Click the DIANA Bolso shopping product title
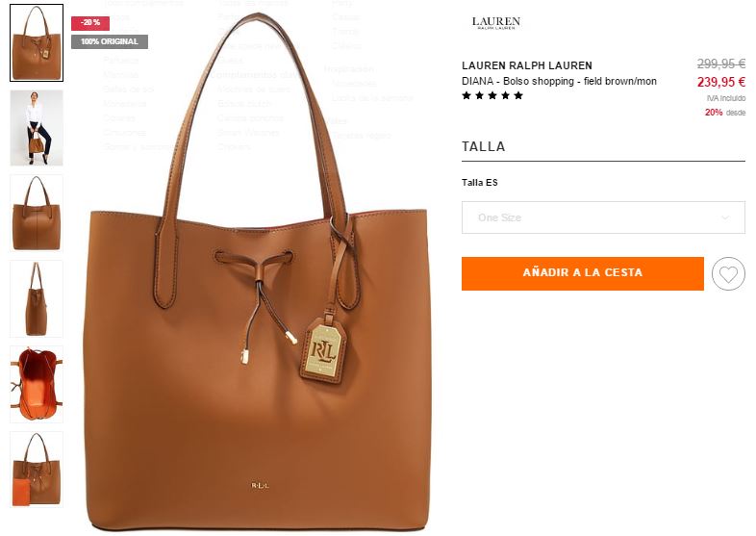Viewport: 756px width, 536px height. tap(559, 81)
